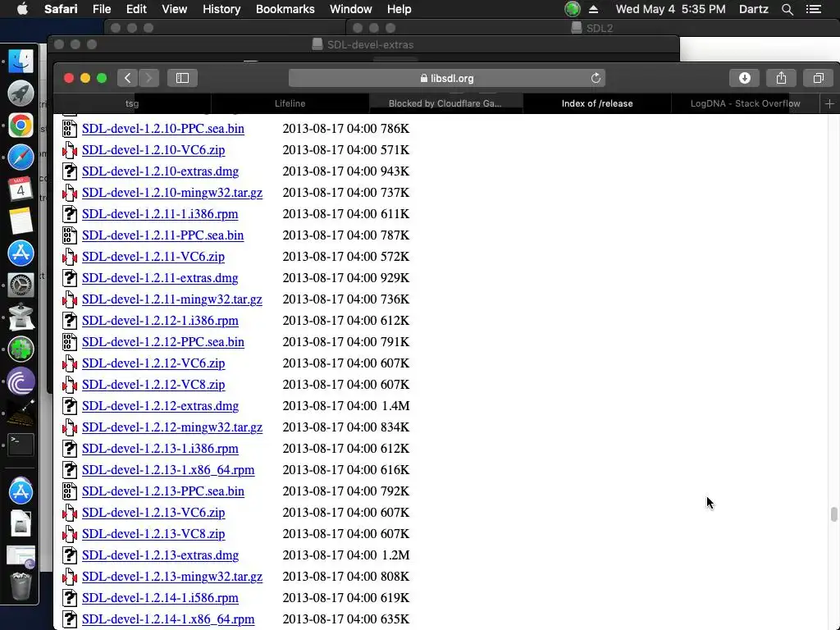Toggle the Safari sidebar button
The width and height of the screenshot is (840, 630).
[x=182, y=78]
